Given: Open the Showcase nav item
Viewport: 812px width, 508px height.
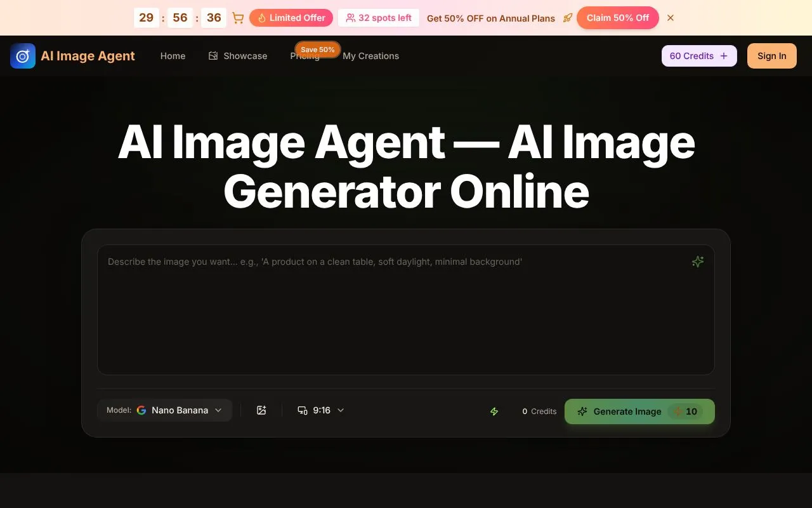Looking at the screenshot, I should (238, 56).
